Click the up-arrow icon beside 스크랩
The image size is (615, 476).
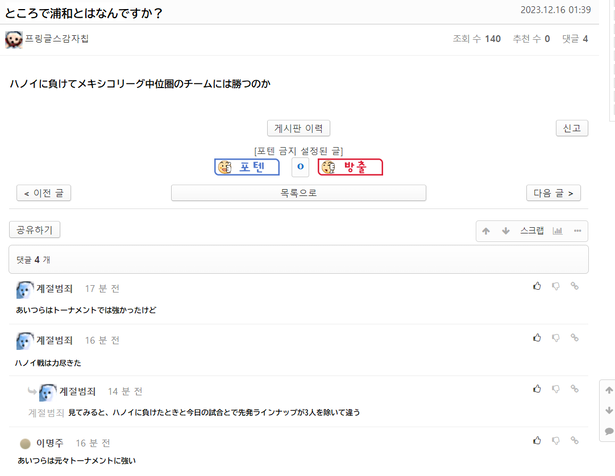[x=486, y=231]
